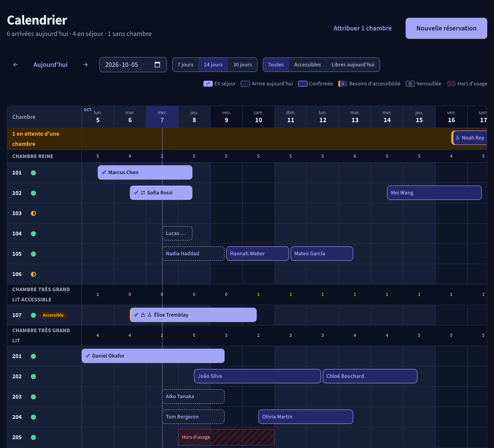Open Nadia Haddad's arrival reservation
Viewport: 494px width, 448px height.
tap(193, 254)
